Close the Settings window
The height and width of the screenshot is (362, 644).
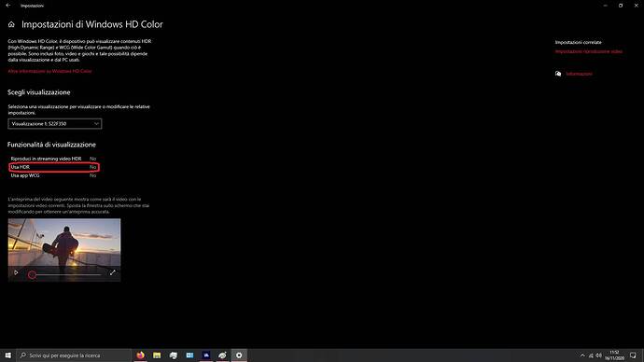click(637, 6)
